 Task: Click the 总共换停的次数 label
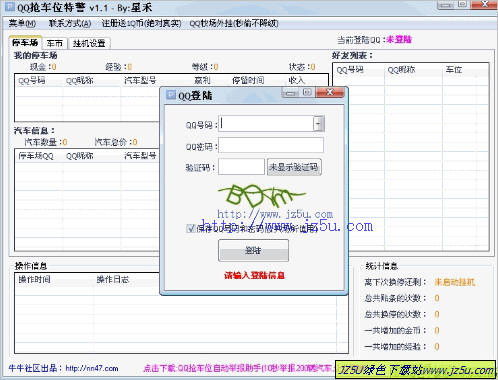[395, 314]
